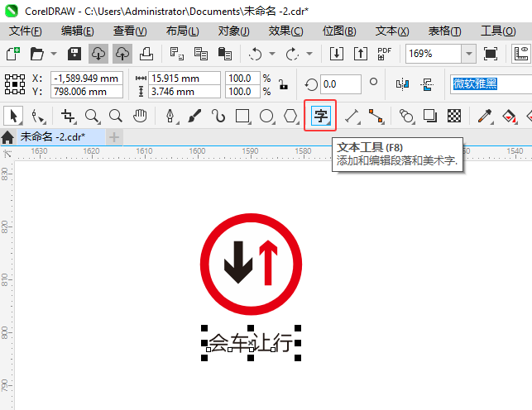Screen dimensions: 532x410
Task: Open the Redo history dropdown
Action: 309,54
